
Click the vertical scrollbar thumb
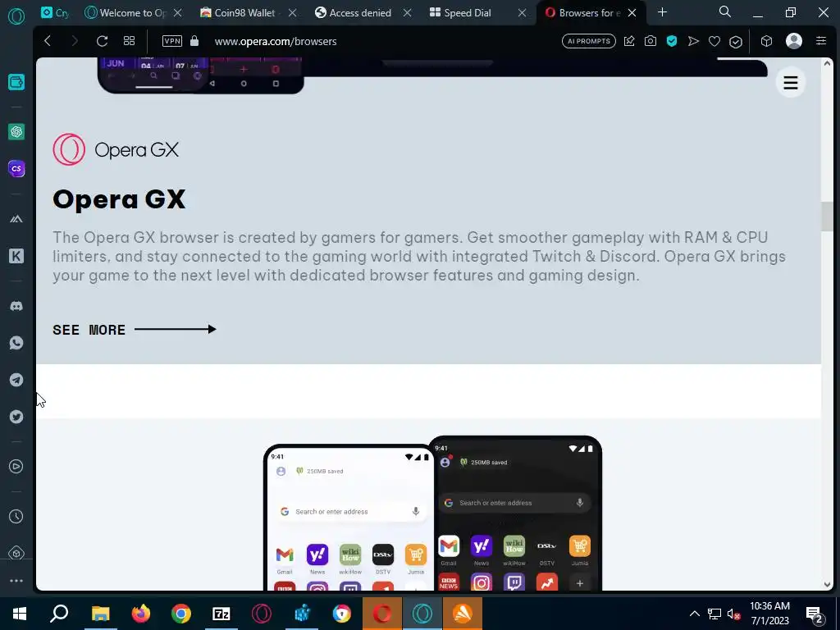(827, 217)
